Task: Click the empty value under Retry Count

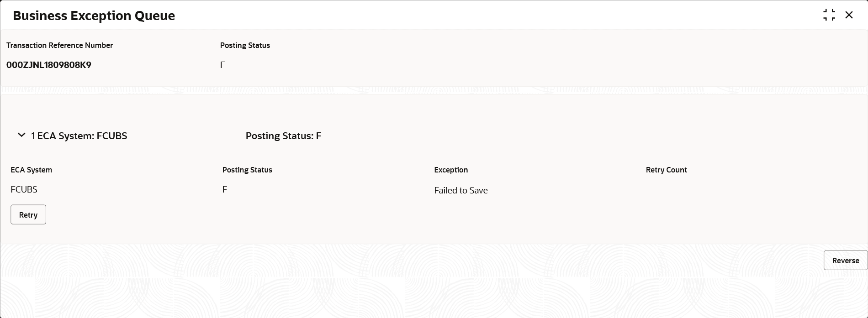Action: point(666,190)
